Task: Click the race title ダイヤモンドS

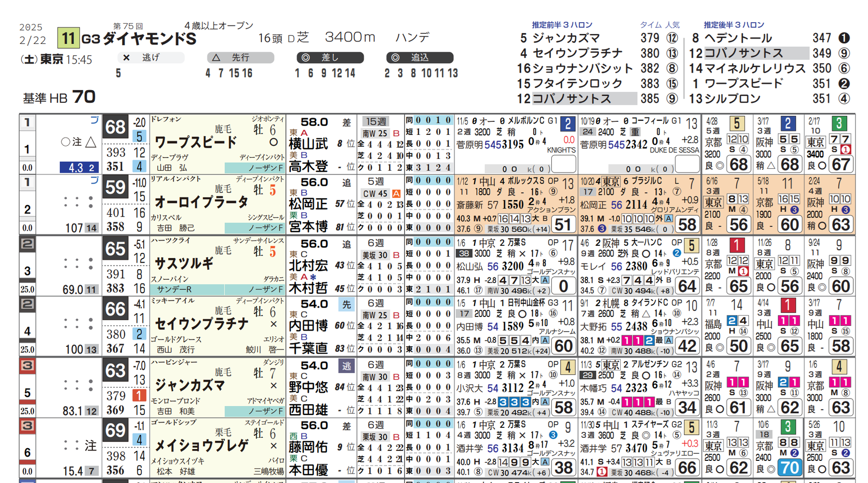Action: (149, 39)
